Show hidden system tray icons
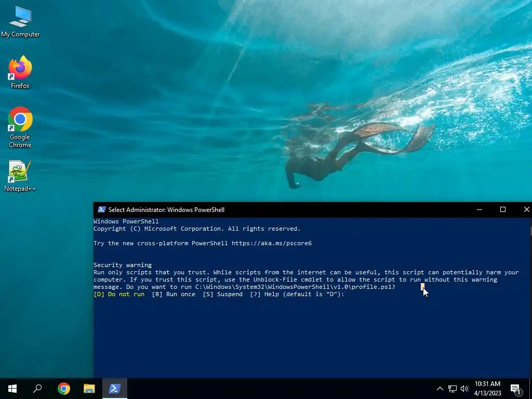Screen dimensions: 532x399 coord(440,389)
